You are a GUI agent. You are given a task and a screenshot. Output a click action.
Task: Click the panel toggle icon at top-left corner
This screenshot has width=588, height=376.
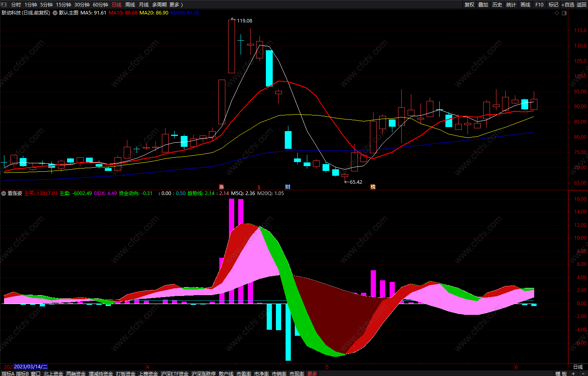coord(4,4)
